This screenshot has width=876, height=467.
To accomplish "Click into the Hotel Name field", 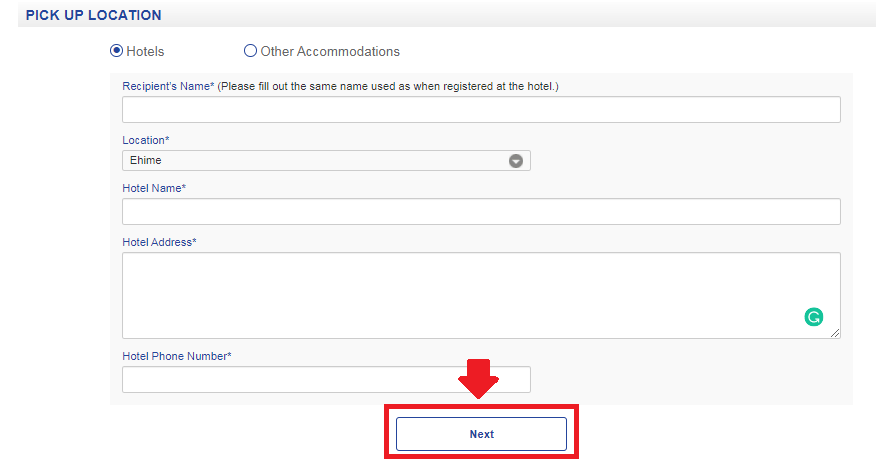I will (481, 211).
